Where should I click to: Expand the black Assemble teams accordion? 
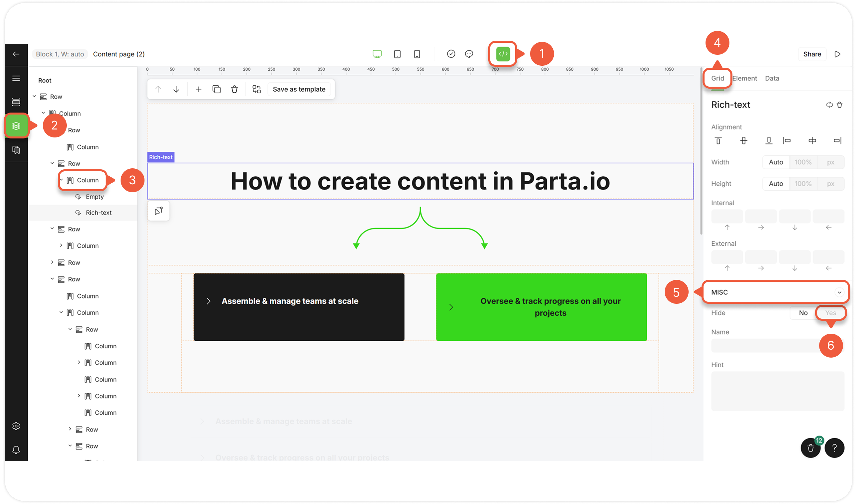[x=209, y=301]
